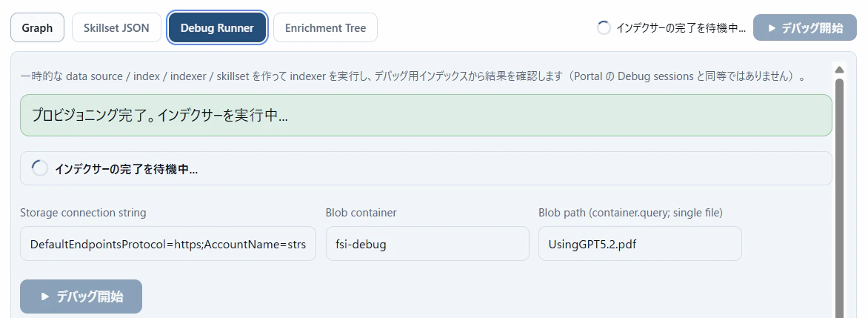868x318 pixels.
Task: Open the Graph tab
Action: pyautogui.click(x=37, y=28)
